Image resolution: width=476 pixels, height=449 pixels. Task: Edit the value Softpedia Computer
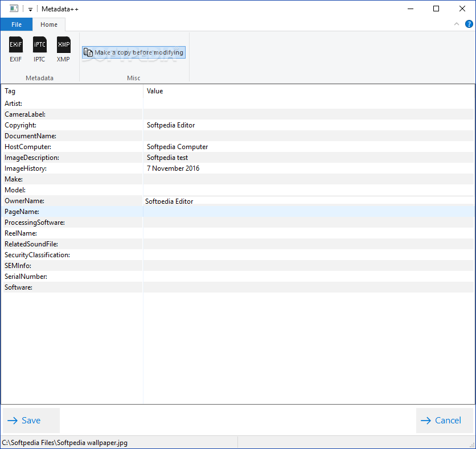point(177,147)
